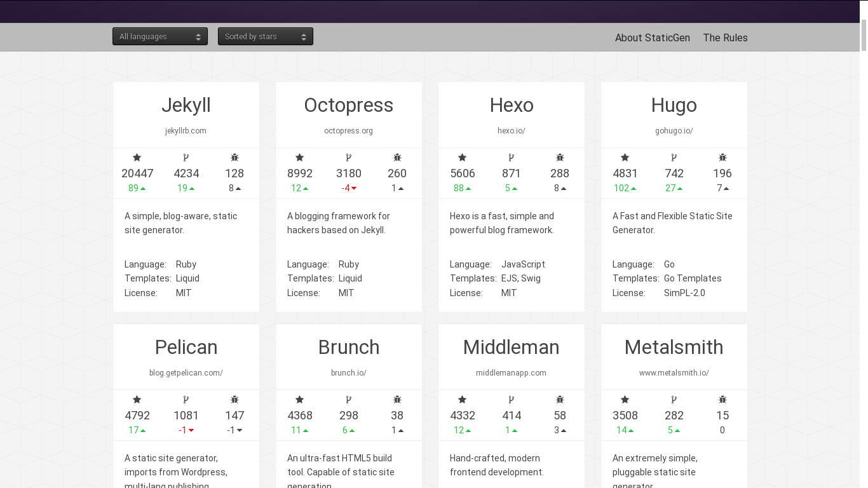The height and width of the screenshot is (488, 868).
Task: Click the gohugo.io/ URL text
Action: pos(674,131)
